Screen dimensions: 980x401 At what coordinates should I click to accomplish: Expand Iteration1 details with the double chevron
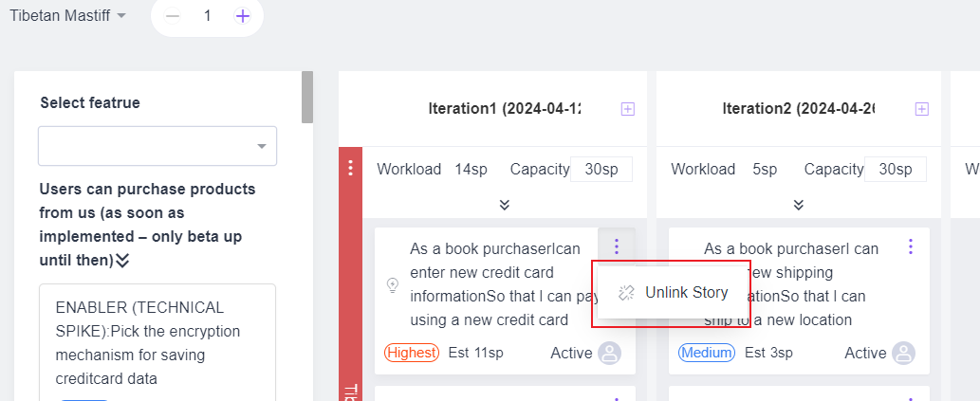(x=505, y=205)
